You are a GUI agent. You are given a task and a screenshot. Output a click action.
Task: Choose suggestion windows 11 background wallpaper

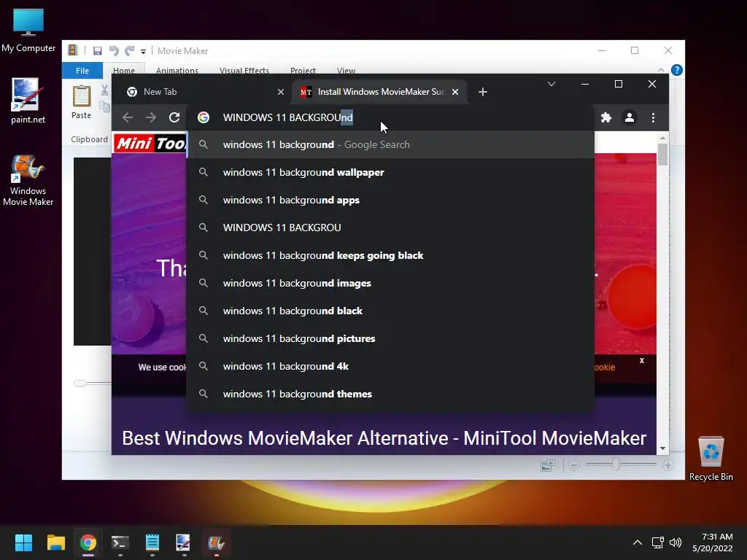(391, 172)
